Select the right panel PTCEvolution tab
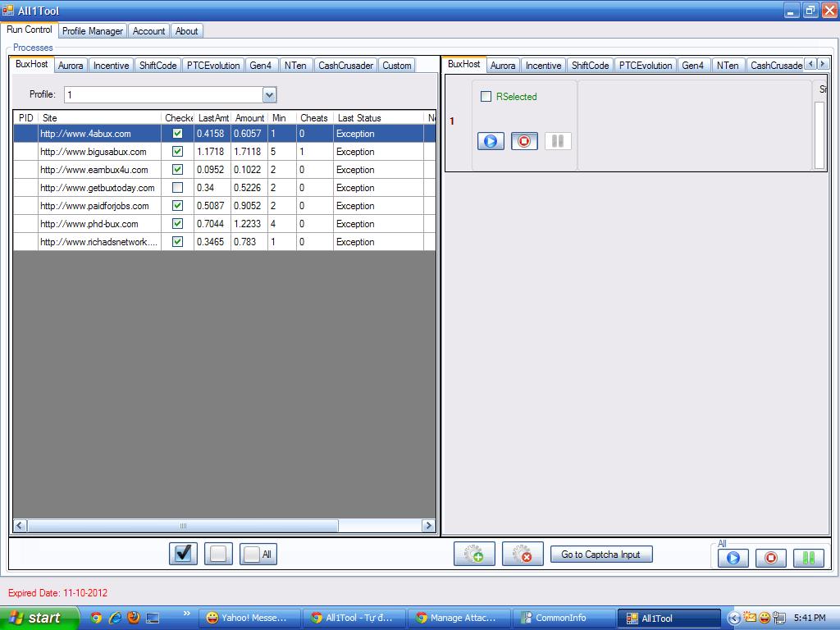The height and width of the screenshot is (630, 840). click(x=646, y=66)
